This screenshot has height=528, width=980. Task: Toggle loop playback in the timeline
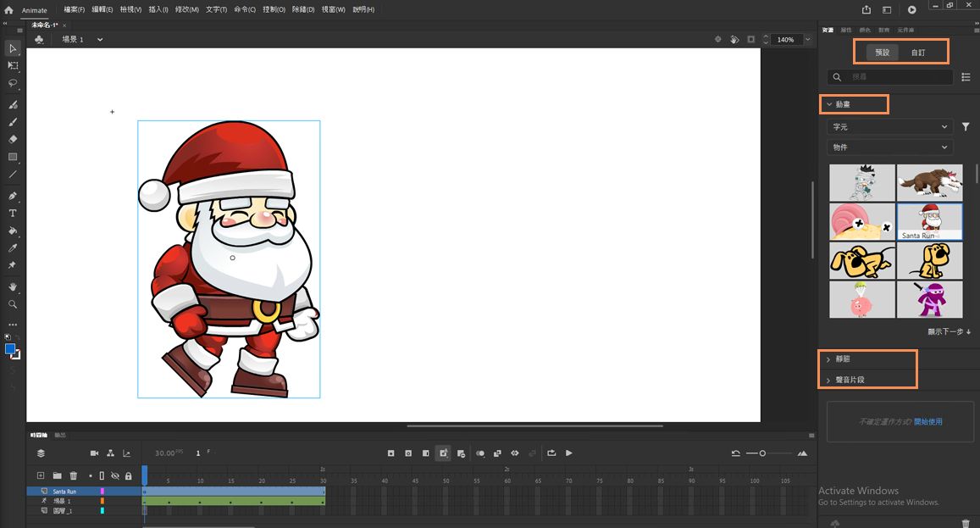tap(551, 453)
